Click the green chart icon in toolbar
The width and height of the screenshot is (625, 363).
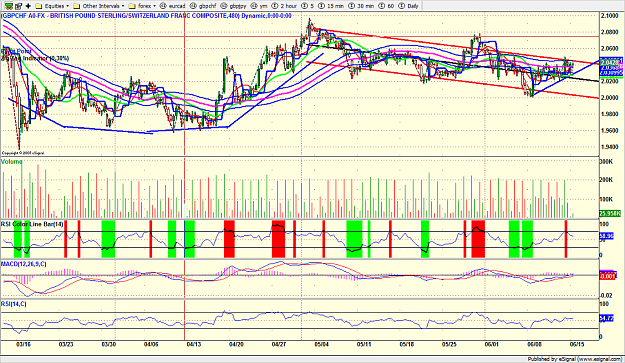tap(9, 6)
